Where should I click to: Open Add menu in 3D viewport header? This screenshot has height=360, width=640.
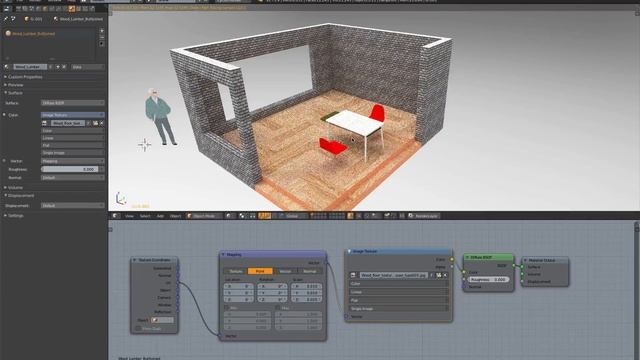(x=160, y=216)
